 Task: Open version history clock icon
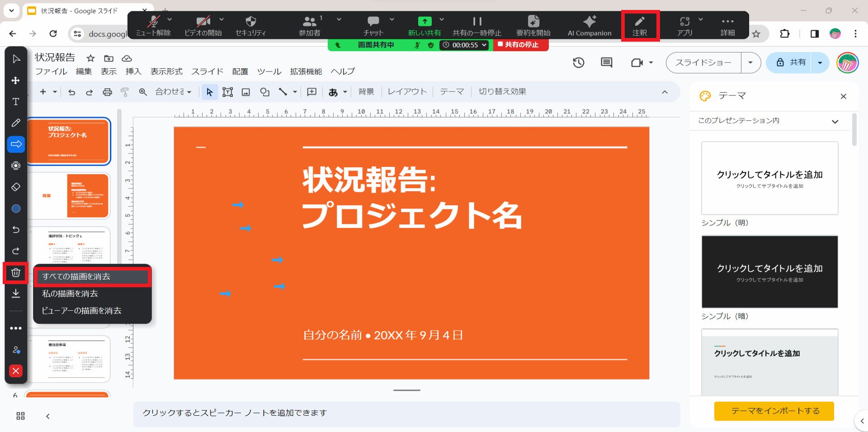point(579,63)
